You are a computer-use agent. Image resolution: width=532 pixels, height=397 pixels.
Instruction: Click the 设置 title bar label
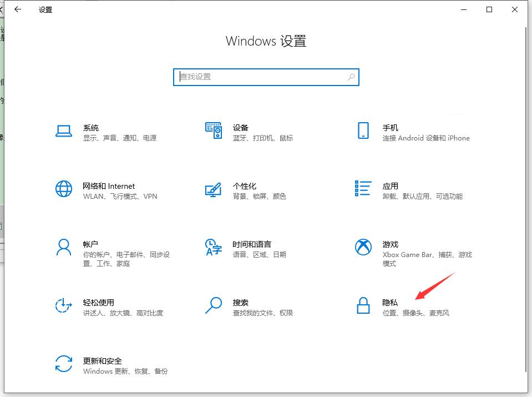coord(45,9)
